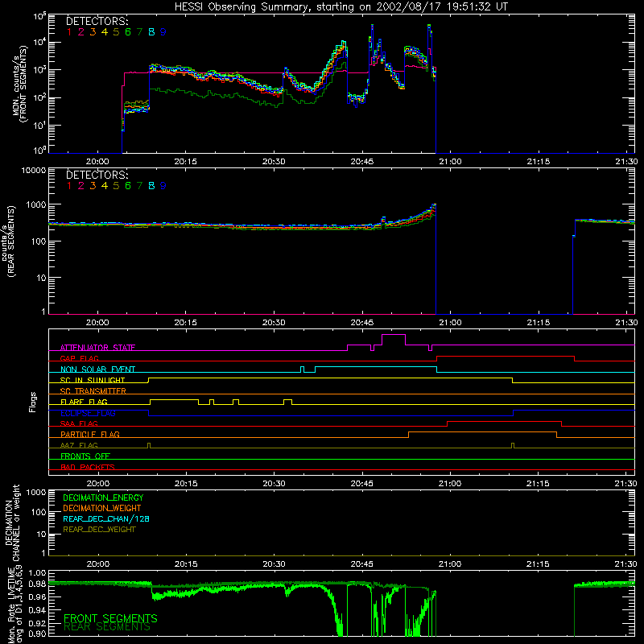The image size is (644, 644).
Task: Click the DECIMATION_WEIGHT legend entry
Action: tap(102, 508)
